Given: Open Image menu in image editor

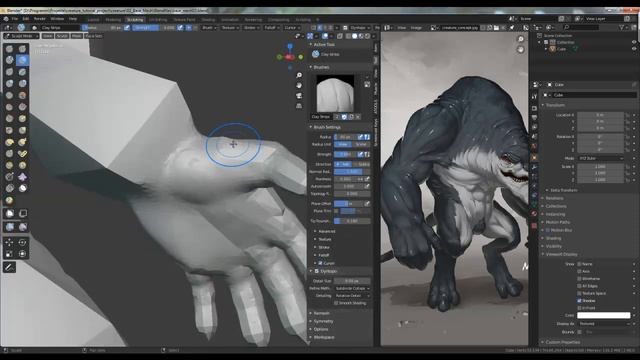Looking at the screenshot, I should [x=416, y=28].
